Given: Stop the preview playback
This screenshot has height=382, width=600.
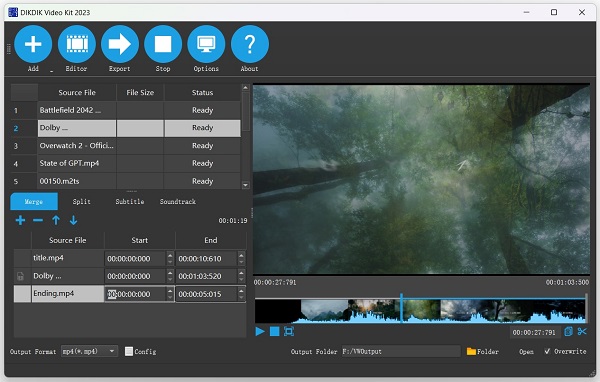Looking at the screenshot, I should [x=274, y=331].
